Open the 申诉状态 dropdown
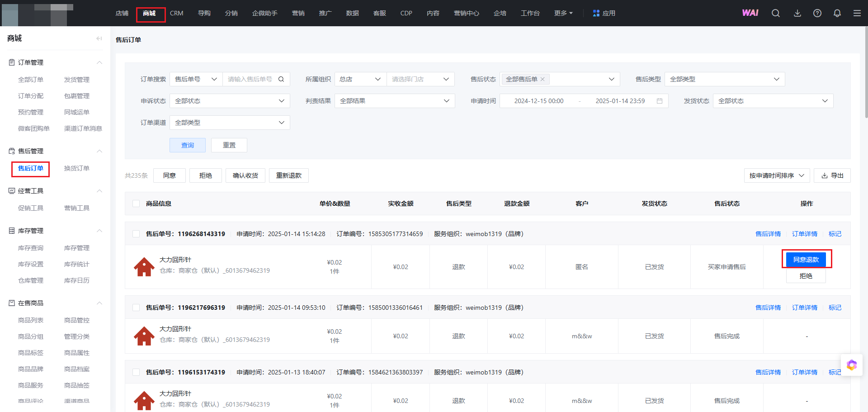868x412 pixels. [230, 101]
